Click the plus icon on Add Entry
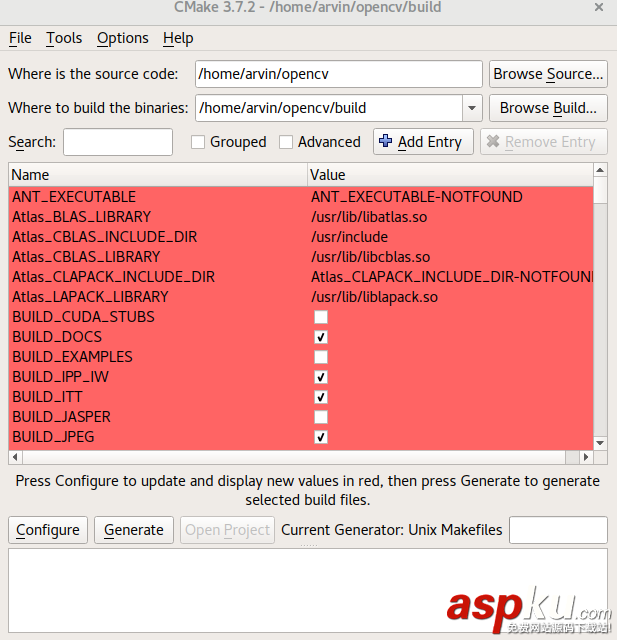The width and height of the screenshot is (617, 640). [x=385, y=141]
